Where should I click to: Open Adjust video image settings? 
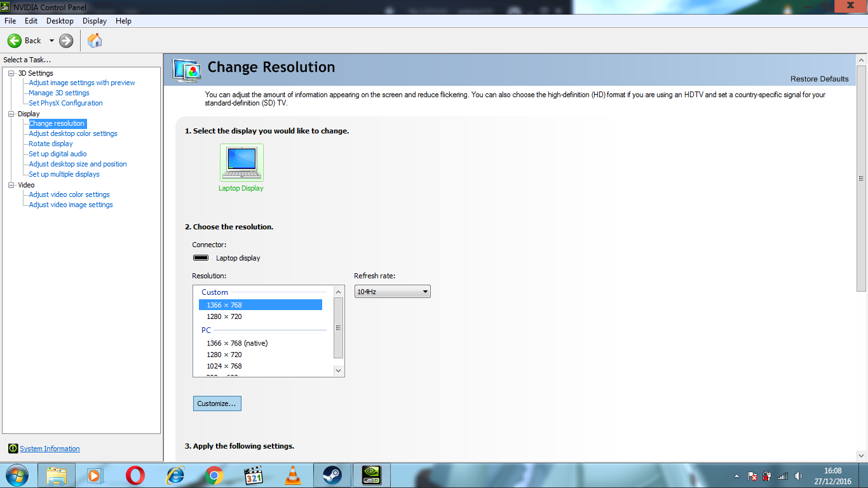(71, 205)
